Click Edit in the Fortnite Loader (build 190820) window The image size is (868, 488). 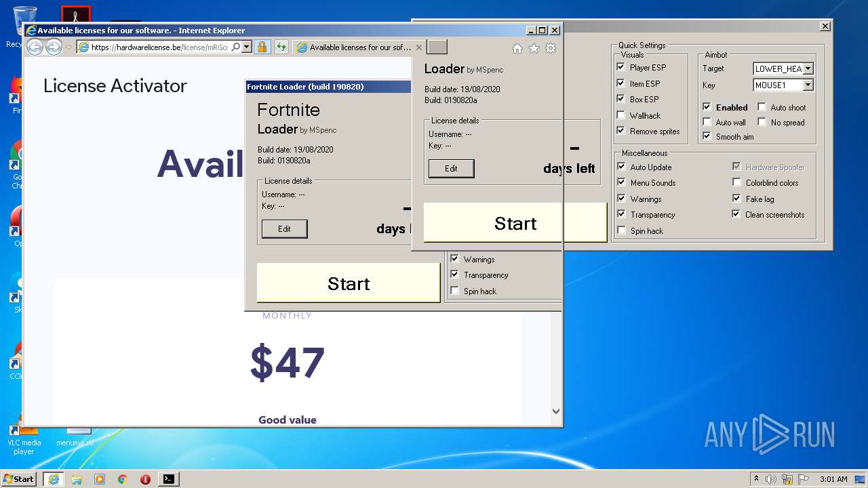[284, 229]
